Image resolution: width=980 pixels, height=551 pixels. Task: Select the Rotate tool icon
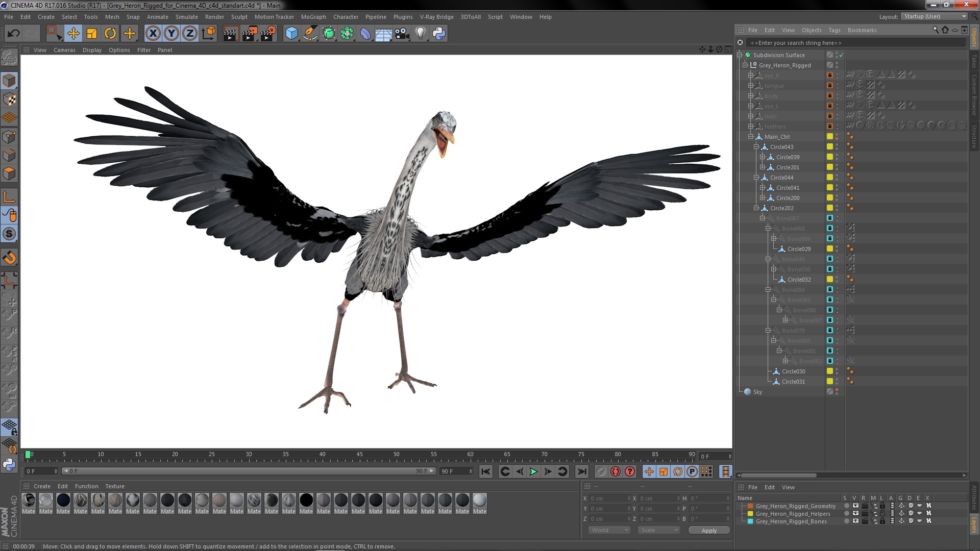pos(110,34)
